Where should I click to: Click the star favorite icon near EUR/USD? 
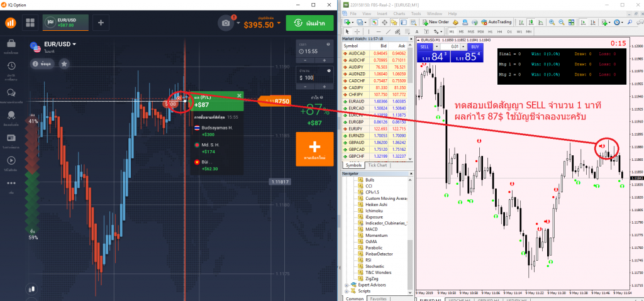tap(64, 63)
